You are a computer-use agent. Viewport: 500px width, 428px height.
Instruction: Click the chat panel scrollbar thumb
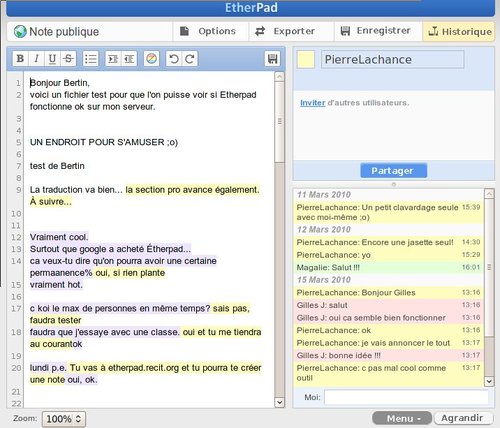pyautogui.click(x=489, y=267)
